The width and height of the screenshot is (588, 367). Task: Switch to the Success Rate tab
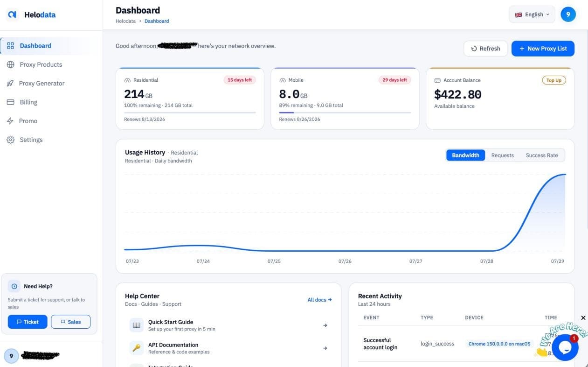point(541,155)
